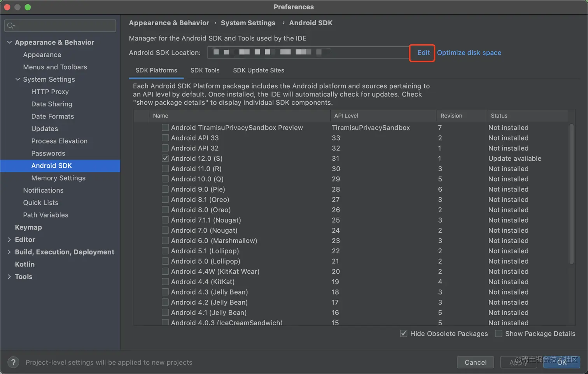Enable Show Package Details checkbox
The width and height of the screenshot is (588, 374).
pos(499,334)
